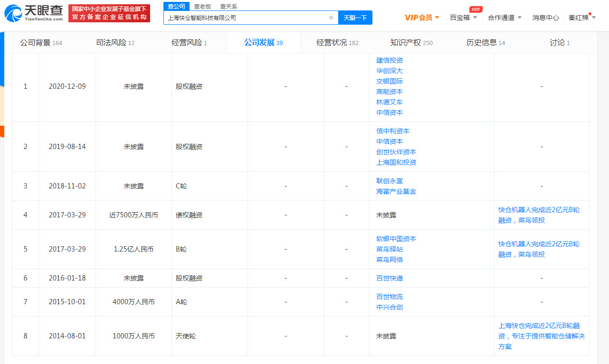Open investor 菜鸟网络 link
Viewport: 609px width, 364px height.
click(x=390, y=260)
